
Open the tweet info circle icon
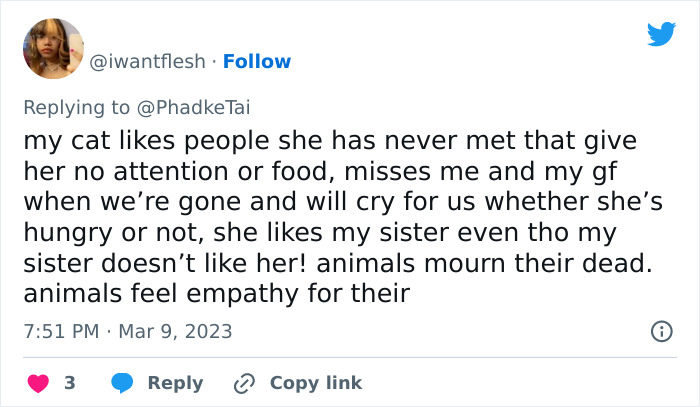660,331
